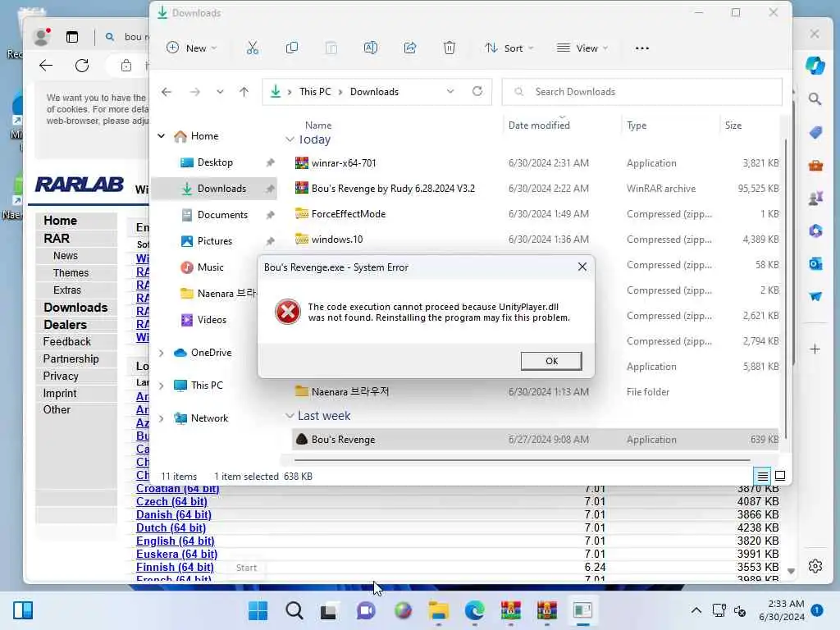Open the See more ellipsis menu
The width and height of the screenshot is (840, 630).
coord(641,48)
